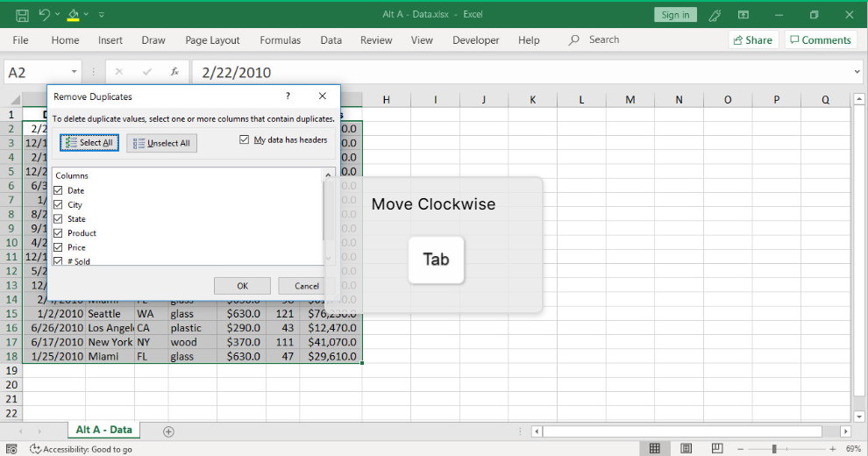Open the File menu
The height and width of the screenshot is (456, 868).
(20, 39)
